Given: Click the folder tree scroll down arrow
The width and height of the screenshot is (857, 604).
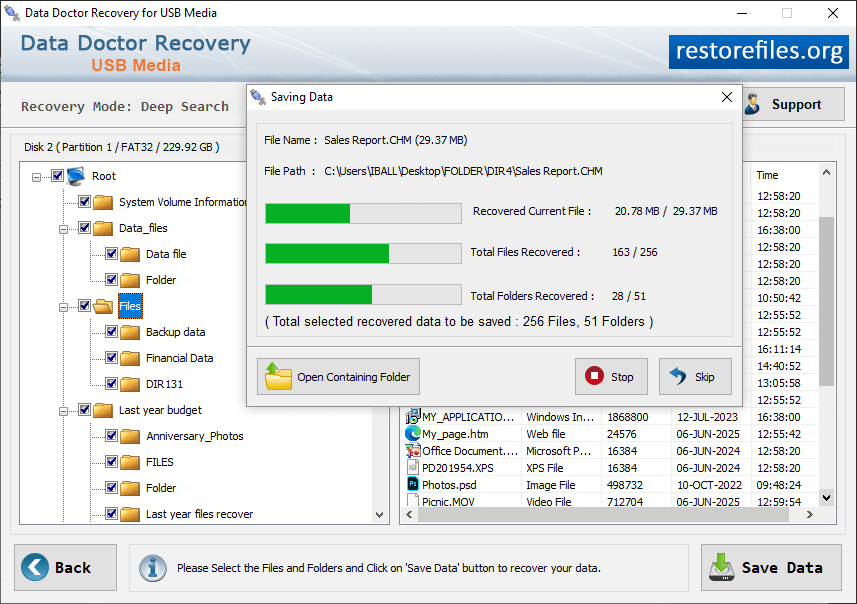Looking at the screenshot, I should coord(379,515).
